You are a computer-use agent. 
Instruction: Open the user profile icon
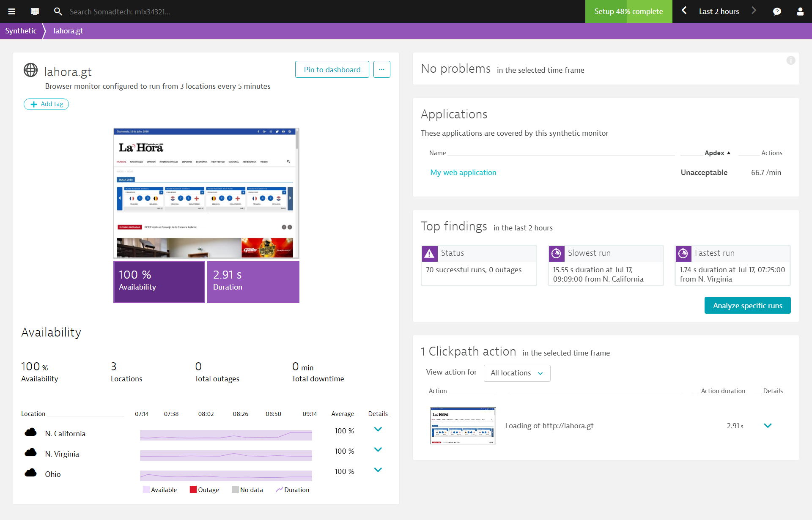coord(800,11)
